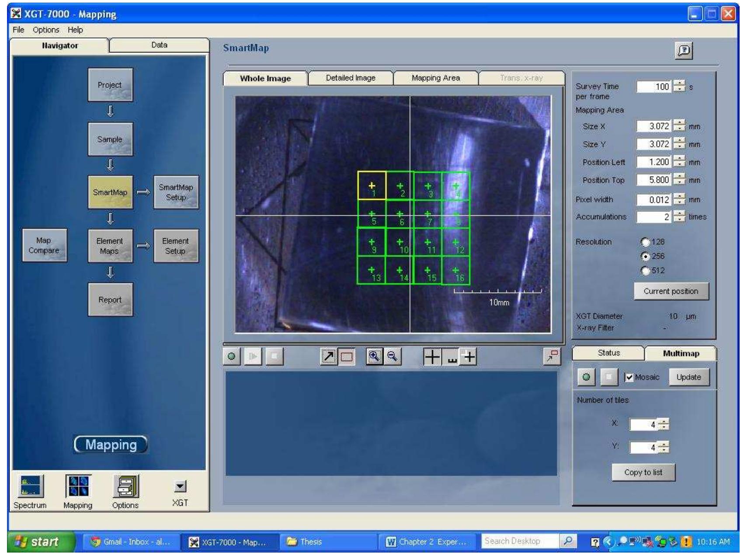Open Element Maps navigator button
Screen dimensions: 740x560
[x=110, y=246]
